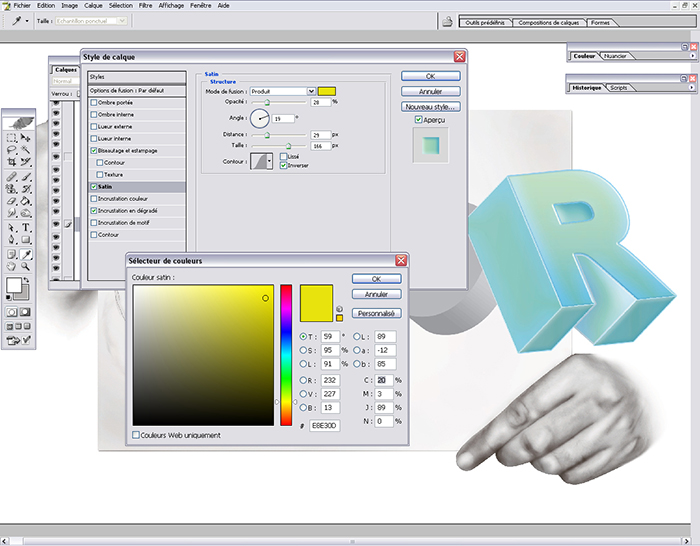The image size is (700, 546).
Task: Select the Hand tool
Action: 11,267
